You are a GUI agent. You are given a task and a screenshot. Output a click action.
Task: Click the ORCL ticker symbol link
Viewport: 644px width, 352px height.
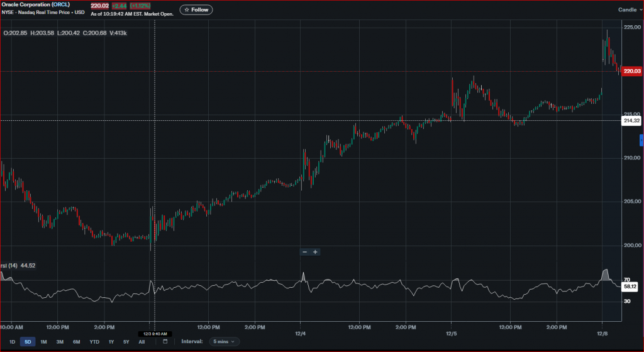pos(60,4)
